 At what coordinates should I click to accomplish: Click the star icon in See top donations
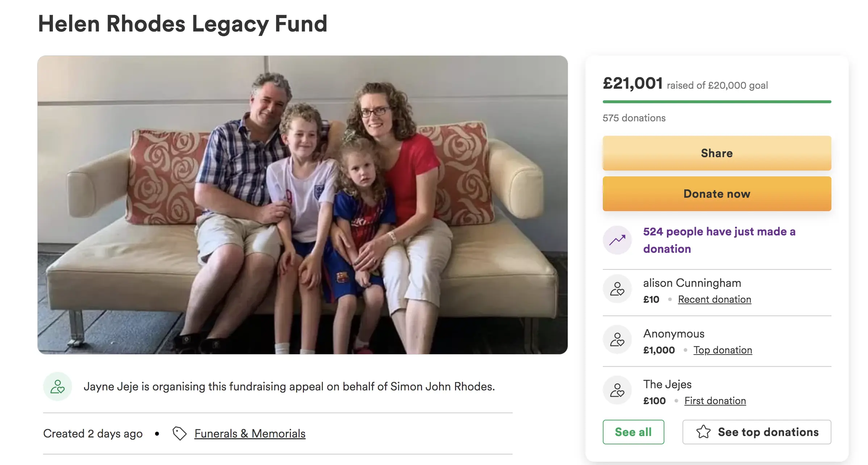[x=703, y=432]
